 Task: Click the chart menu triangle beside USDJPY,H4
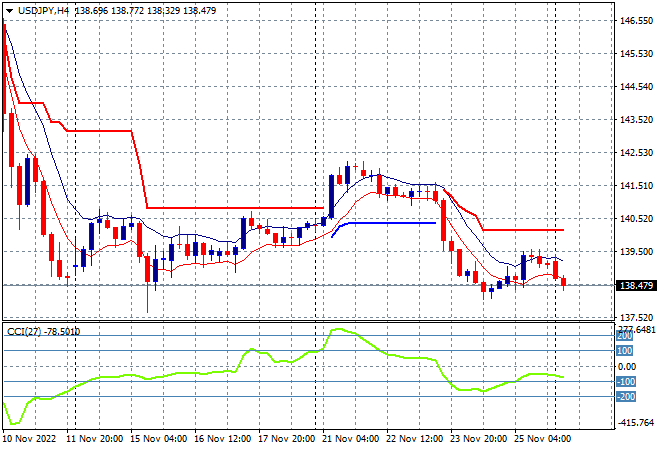[10, 11]
